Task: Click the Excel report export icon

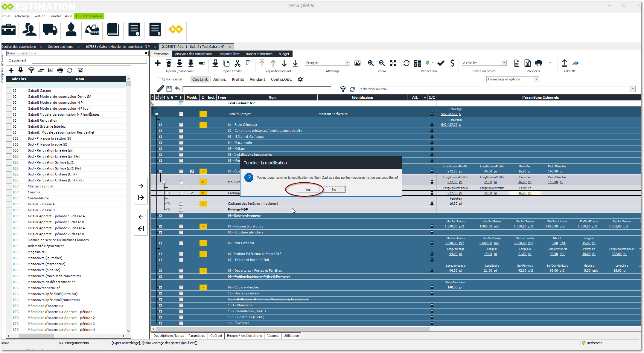Action: (x=528, y=63)
